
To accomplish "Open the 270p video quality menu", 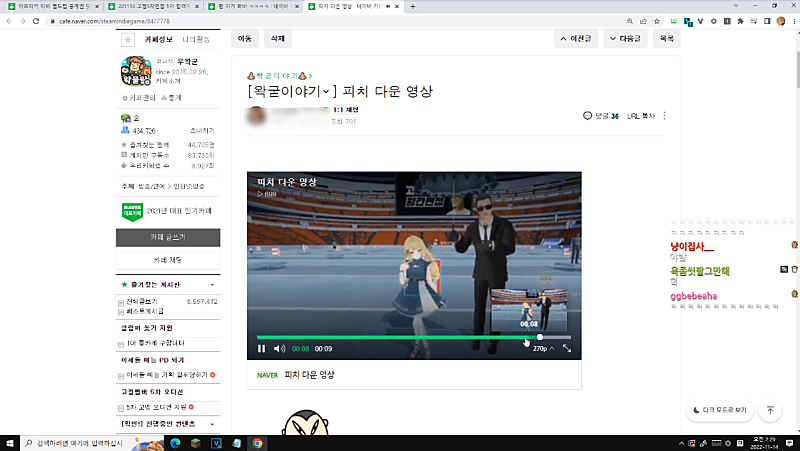I will pyautogui.click(x=541, y=348).
